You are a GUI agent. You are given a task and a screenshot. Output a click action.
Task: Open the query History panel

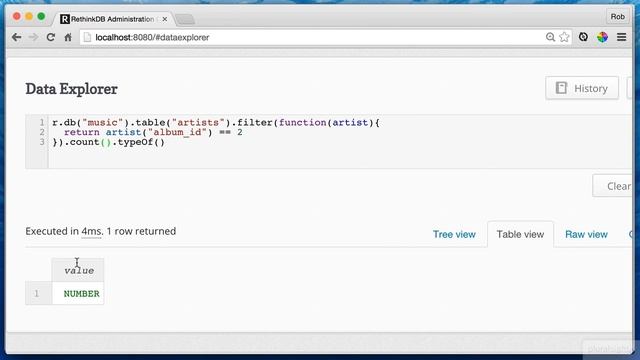[582, 88]
